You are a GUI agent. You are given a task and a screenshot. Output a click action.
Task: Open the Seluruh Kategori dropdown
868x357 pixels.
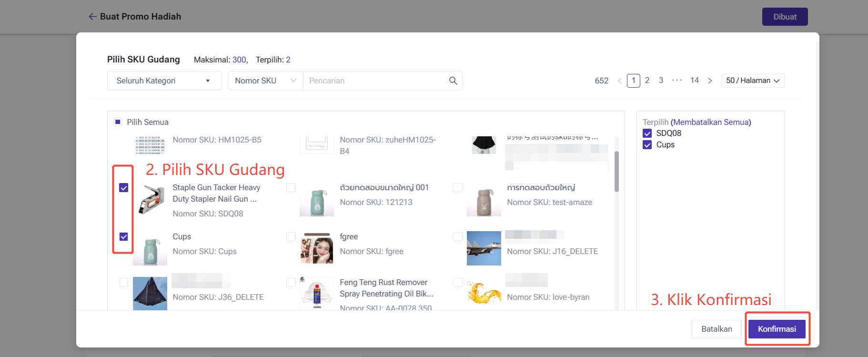tap(164, 81)
